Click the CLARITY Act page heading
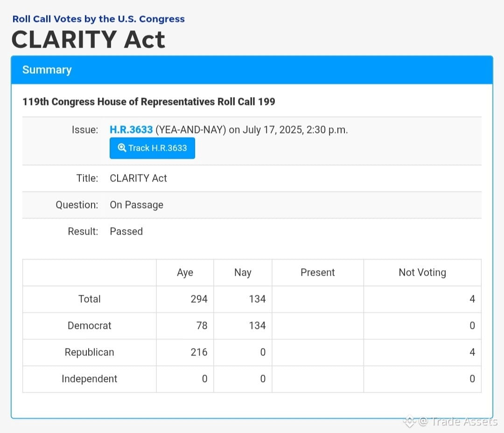This screenshot has height=433, width=504. (88, 40)
